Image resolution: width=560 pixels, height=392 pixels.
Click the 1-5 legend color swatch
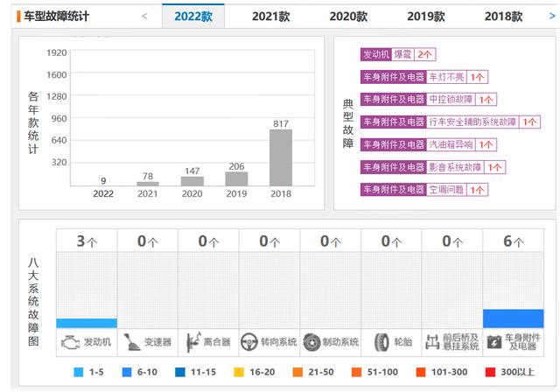click(x=78, y=372)
